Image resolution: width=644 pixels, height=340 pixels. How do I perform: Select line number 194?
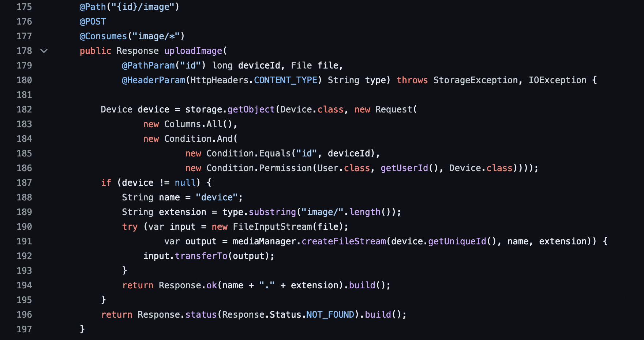[24, 285]
